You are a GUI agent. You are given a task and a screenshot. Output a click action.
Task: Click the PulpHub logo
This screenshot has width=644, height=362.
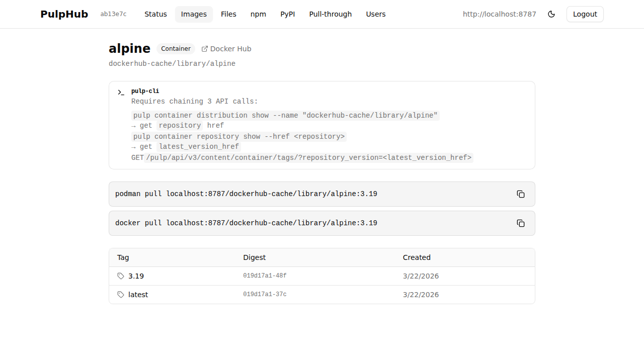pyautogui.click(x=64, y=14)
